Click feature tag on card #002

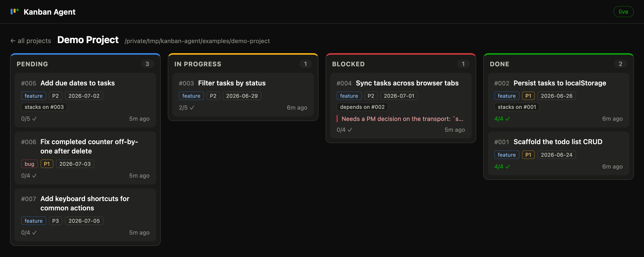pyautogui.click(x=507, y=96)
